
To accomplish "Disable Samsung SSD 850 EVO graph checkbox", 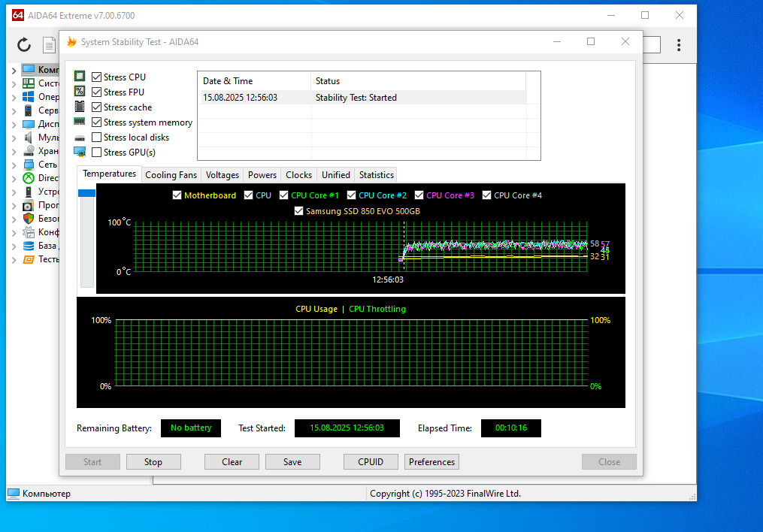I will 299,212.
